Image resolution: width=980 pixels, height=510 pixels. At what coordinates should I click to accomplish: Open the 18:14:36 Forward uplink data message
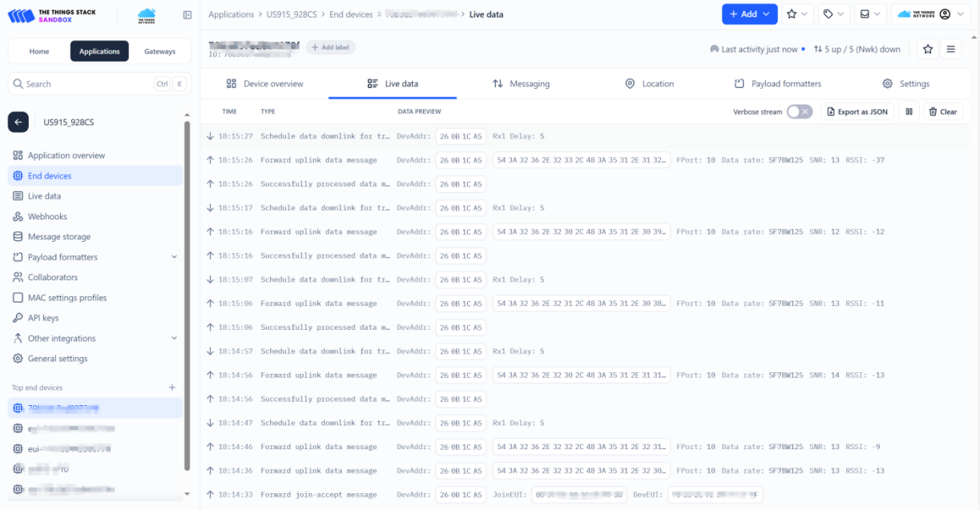click(x=585, y=471)
